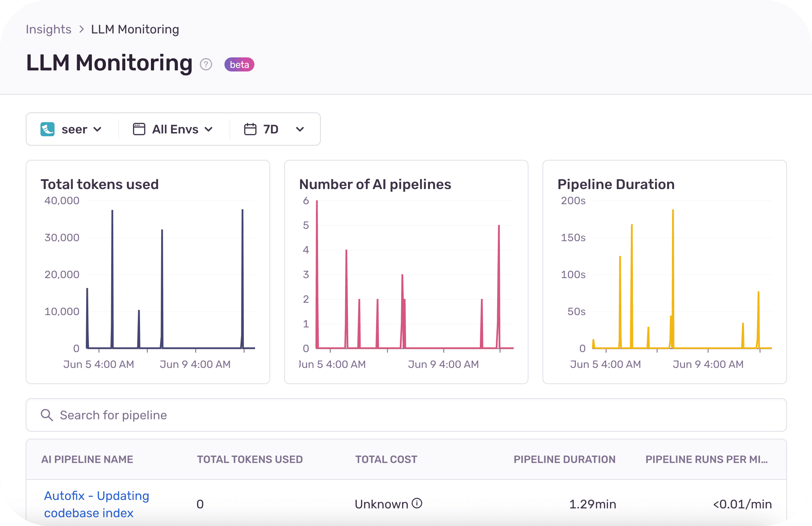
Task: Sort by AI Pipeline Name column
Action: point(87,459)
